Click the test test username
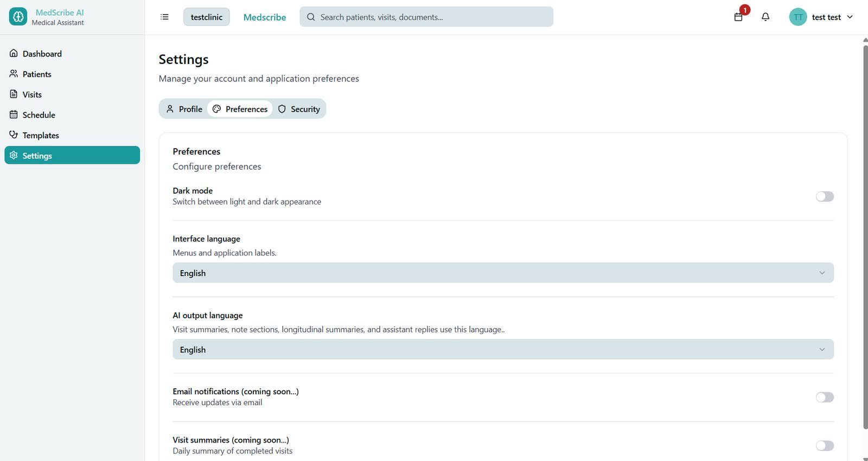 [826, 17]
